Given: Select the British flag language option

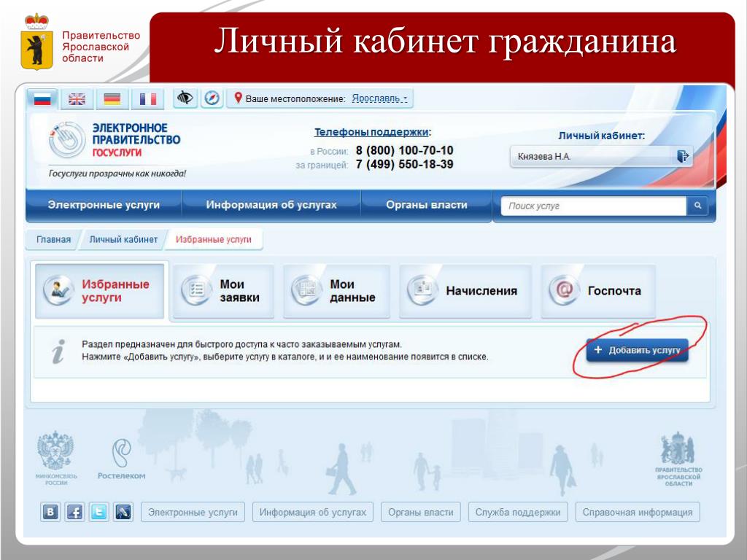Looking at the screenshot, I should (x=77, y=98).
